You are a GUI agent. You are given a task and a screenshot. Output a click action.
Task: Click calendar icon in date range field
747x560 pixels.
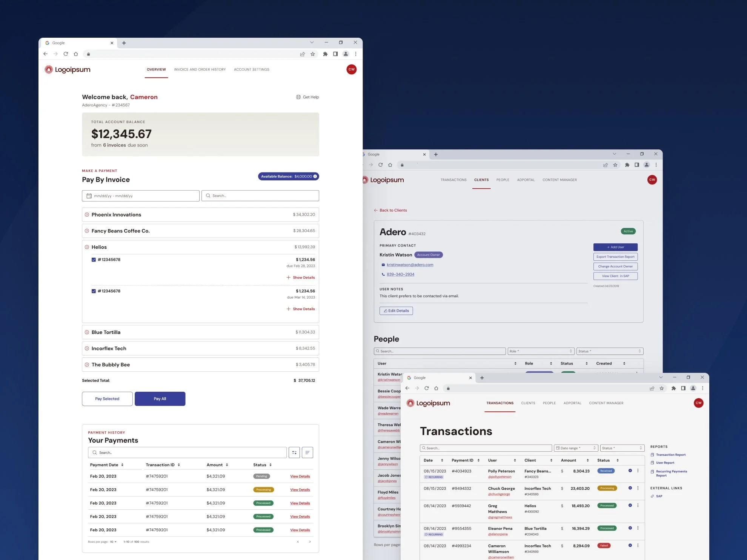click(x=89, y=196)
